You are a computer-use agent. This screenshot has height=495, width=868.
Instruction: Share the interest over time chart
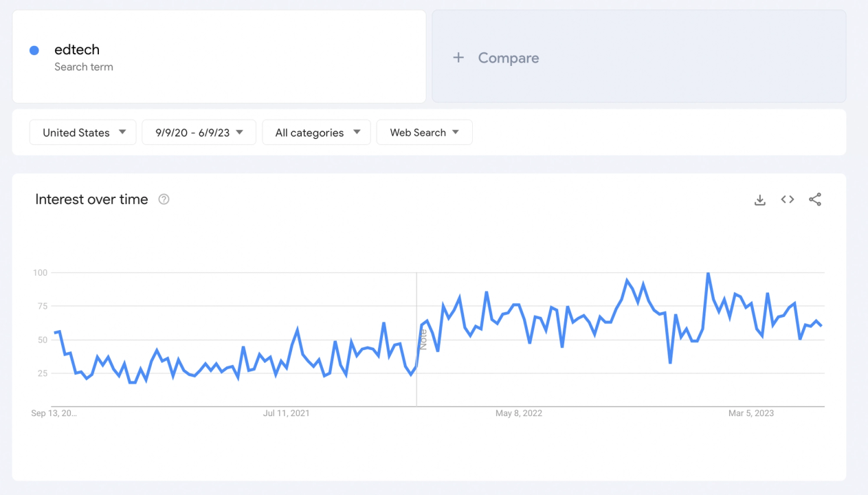click(x=815, y=199)
